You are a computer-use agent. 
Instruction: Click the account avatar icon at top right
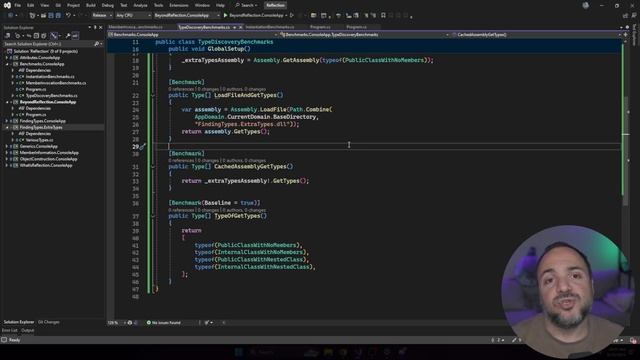[586, 5]
